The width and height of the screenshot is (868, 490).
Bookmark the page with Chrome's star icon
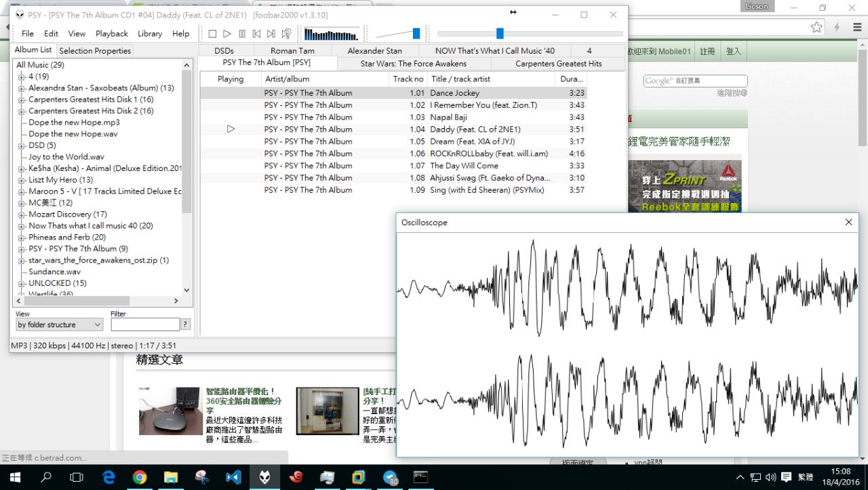(816, 27)
